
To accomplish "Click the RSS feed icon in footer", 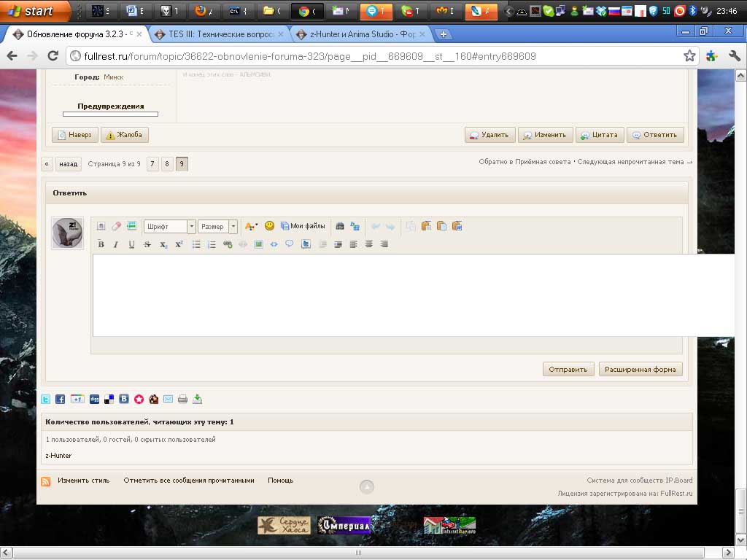I will coord(45,481).
